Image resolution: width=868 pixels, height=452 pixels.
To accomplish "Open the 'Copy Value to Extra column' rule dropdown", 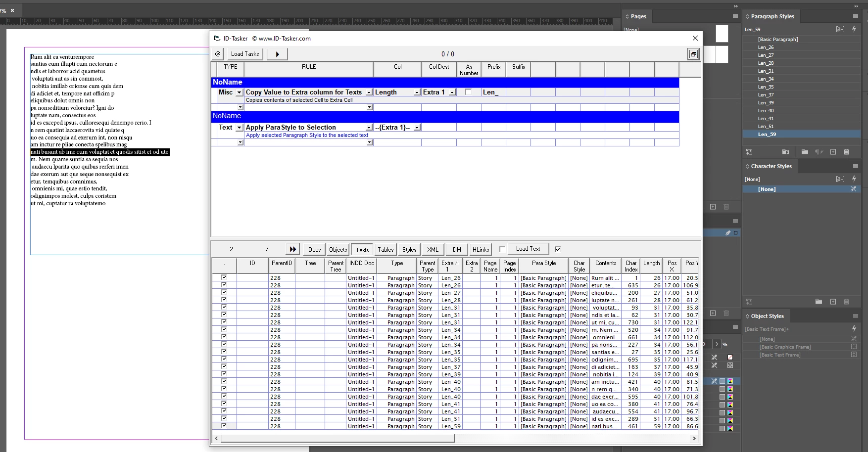I will (x=369, y=92).
